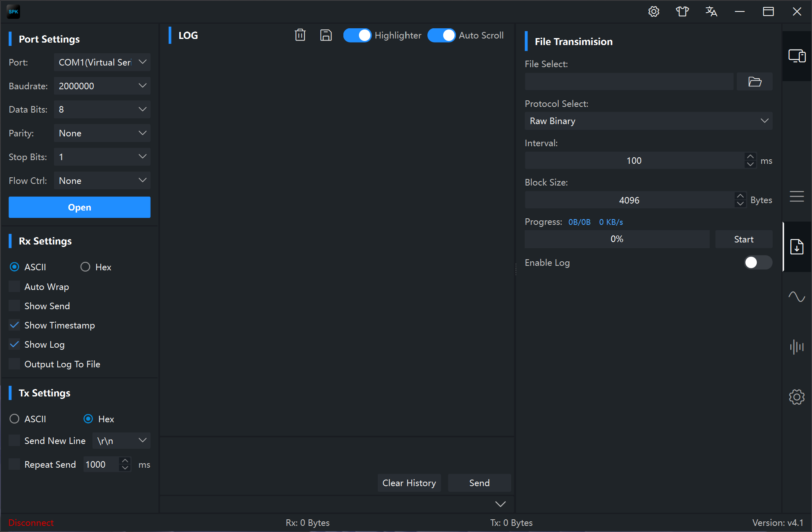Image resolution: width=812 pixels, height=532 pixels.
Task: Toggle the Highlighter switch
Action: coord(357,35)
